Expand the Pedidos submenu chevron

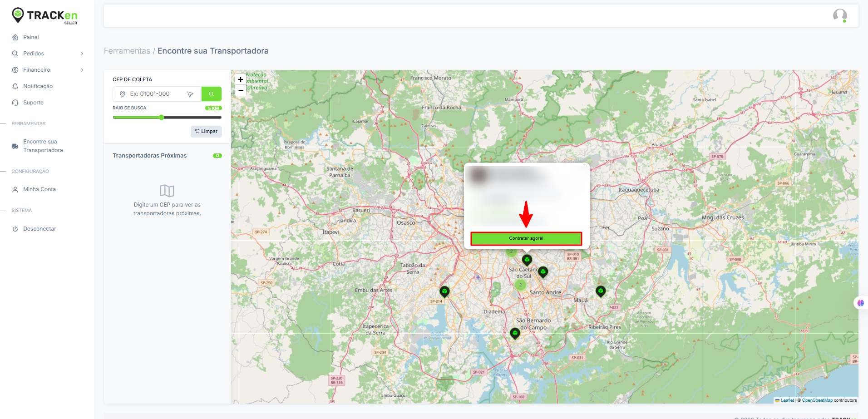click(82, 54)
